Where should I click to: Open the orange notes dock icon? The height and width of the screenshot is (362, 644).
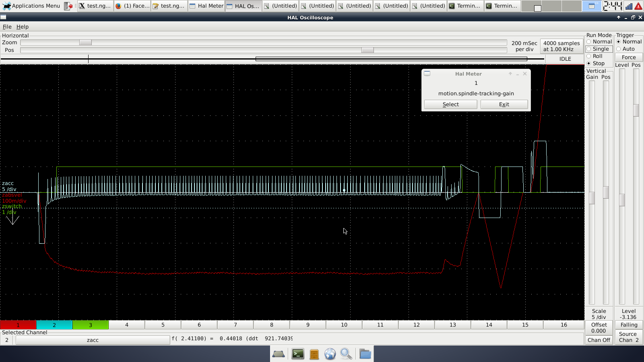click(x=314, y=354)
